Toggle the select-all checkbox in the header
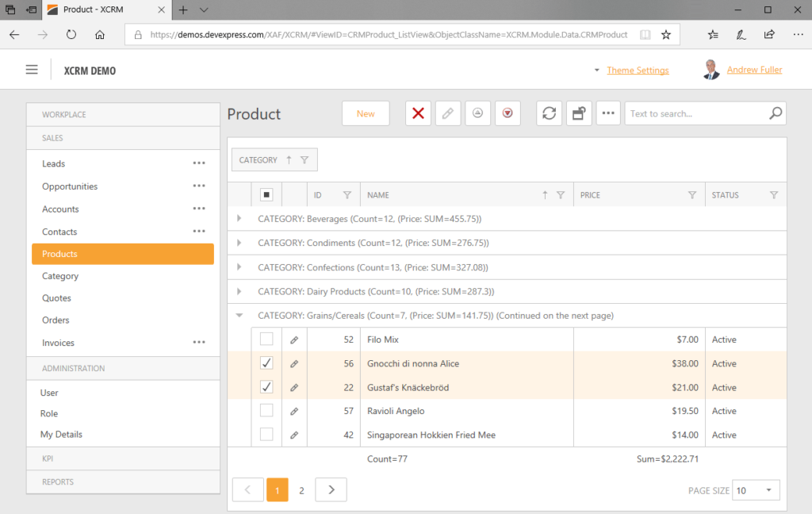 266,194
